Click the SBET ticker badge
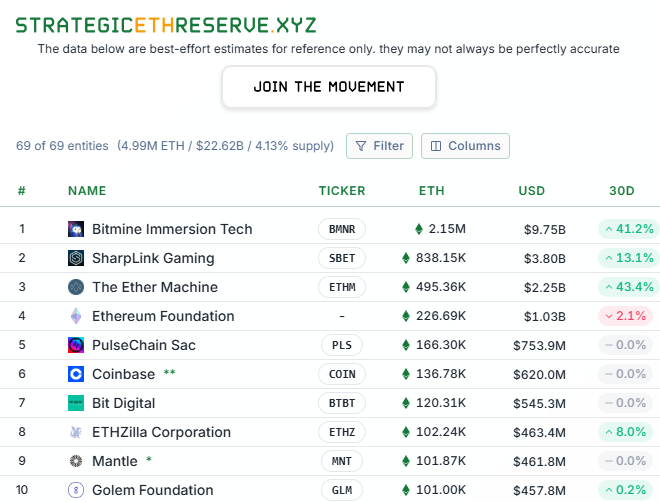Viewport: 660px width, 502px height. tap(342, 258)
